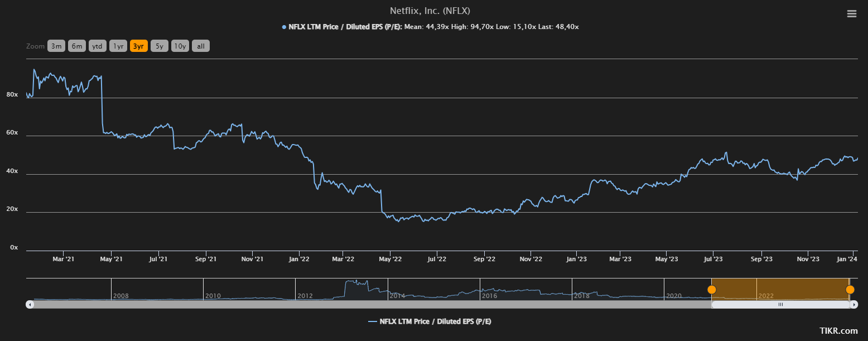
Task: Click the 2012 navigator year label
Action: (305, 296)
